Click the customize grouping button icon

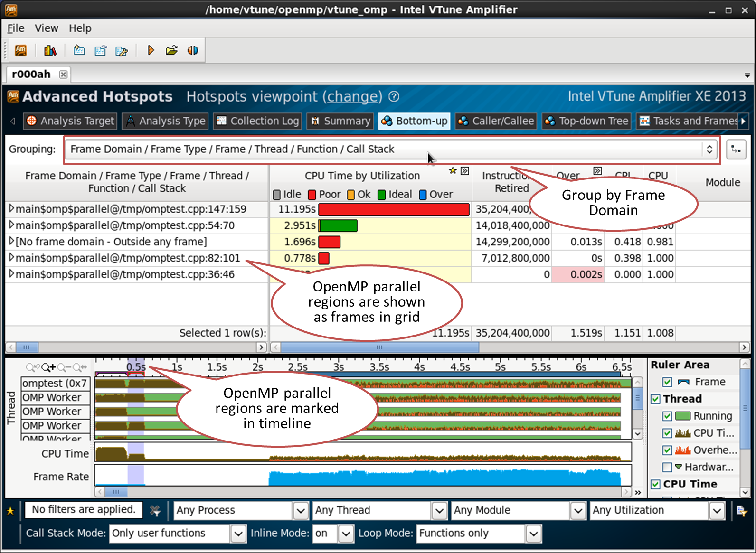(736, 150)
